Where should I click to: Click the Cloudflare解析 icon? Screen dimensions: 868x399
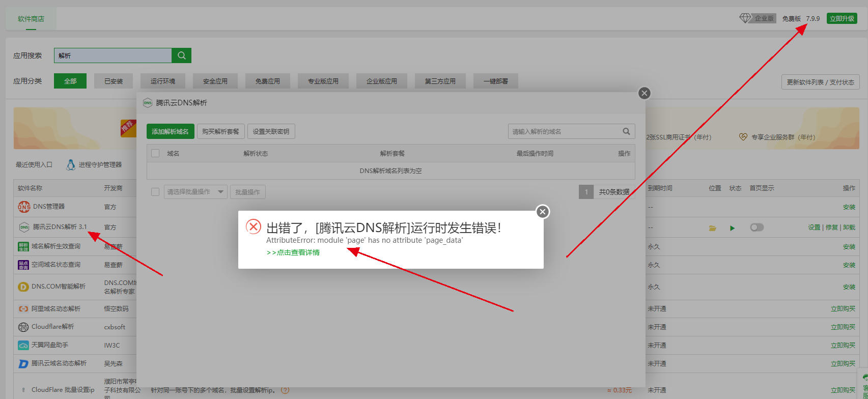click(x=23, y=327)
